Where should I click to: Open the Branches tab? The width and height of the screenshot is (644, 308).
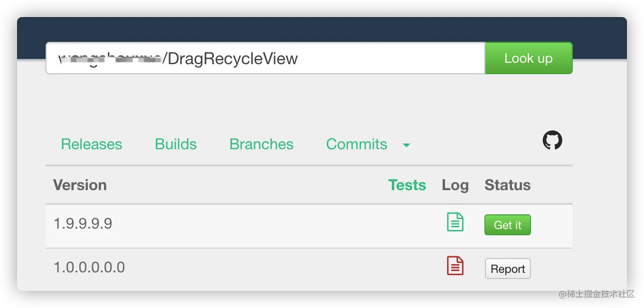click(x=261, y=144)
